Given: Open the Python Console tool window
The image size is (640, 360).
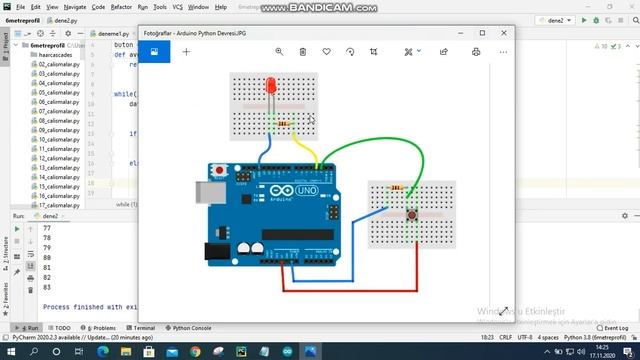Looking at the screenshot, I should coord(188,328).
